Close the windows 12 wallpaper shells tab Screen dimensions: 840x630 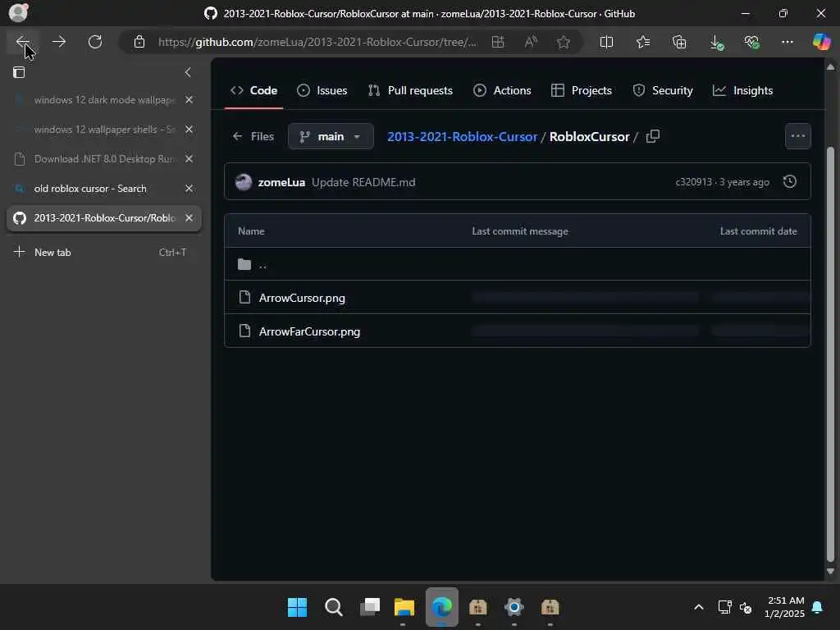coord(189,129)
